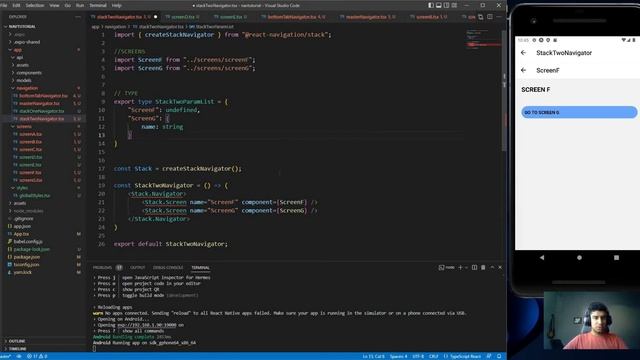Open the Terminal menu
The image size is (640, 360).
point(98,5)
